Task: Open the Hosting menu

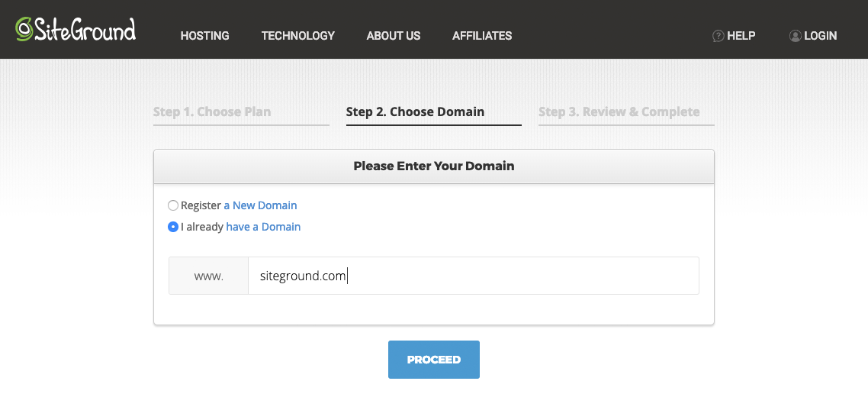Action: 205,36
